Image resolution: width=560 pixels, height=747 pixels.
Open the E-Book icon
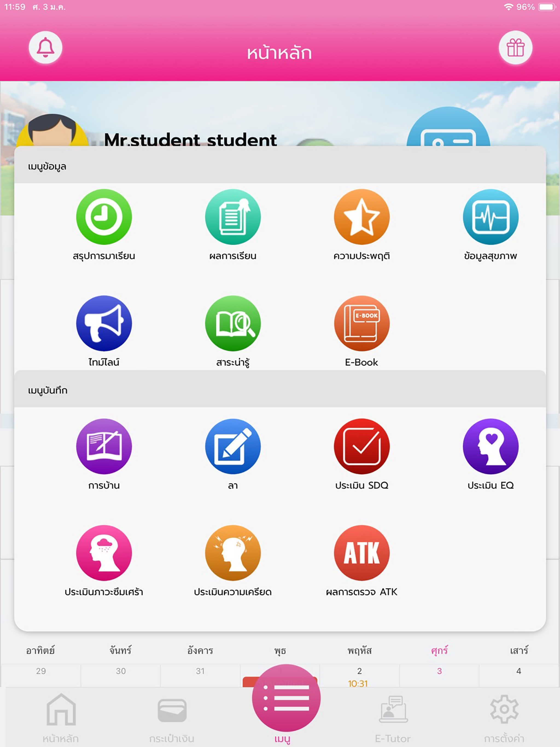click(x=361, y=323)
